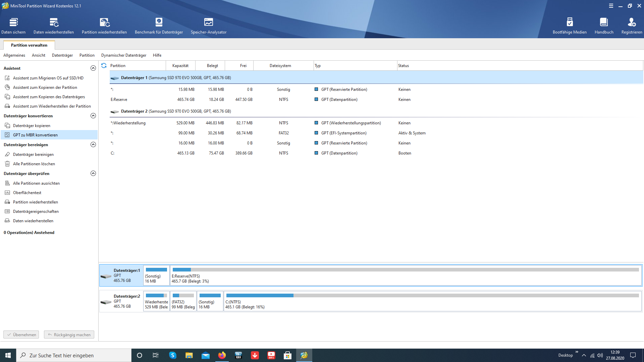Open the Datenträger menu

click(x=62, y=55)
